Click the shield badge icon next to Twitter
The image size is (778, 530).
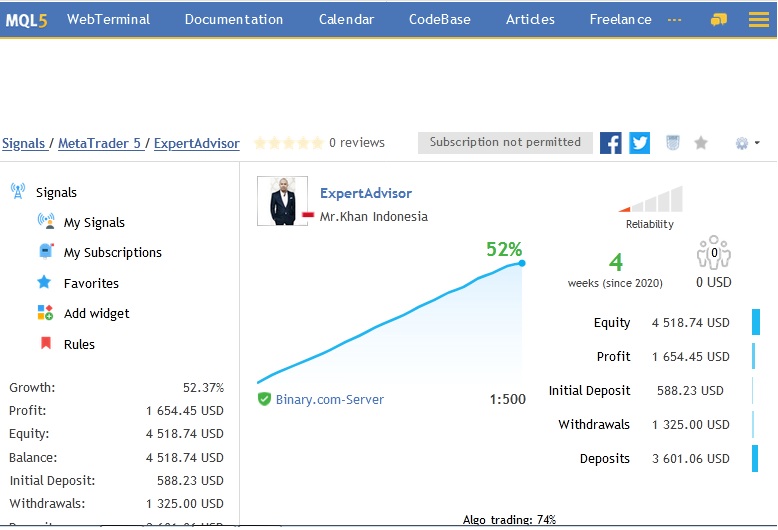pos(673,143)
